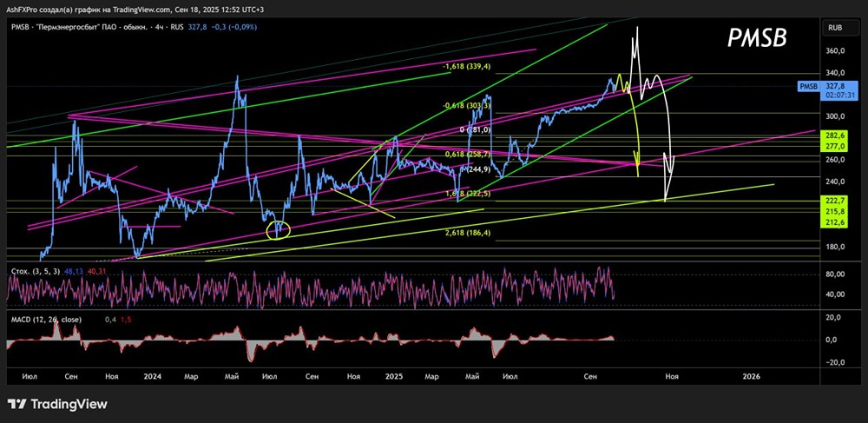Image resolution: width=868 pixels, height=423 pixels.
Task: Click the -20,0 MACD scale label
Action: point(833,363)
